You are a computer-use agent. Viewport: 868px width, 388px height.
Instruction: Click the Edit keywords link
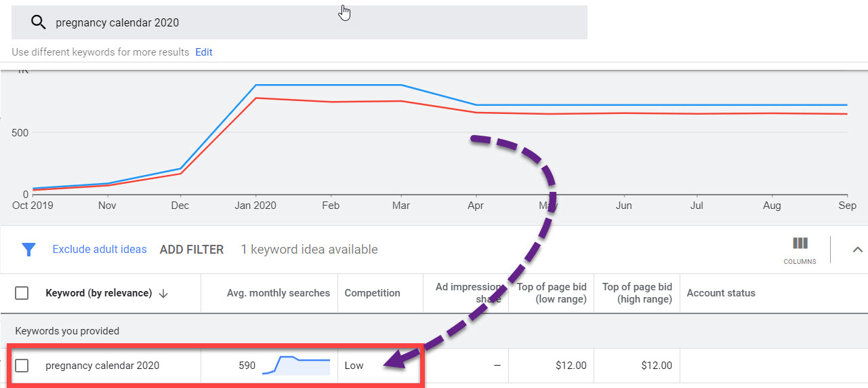point(203,52)
